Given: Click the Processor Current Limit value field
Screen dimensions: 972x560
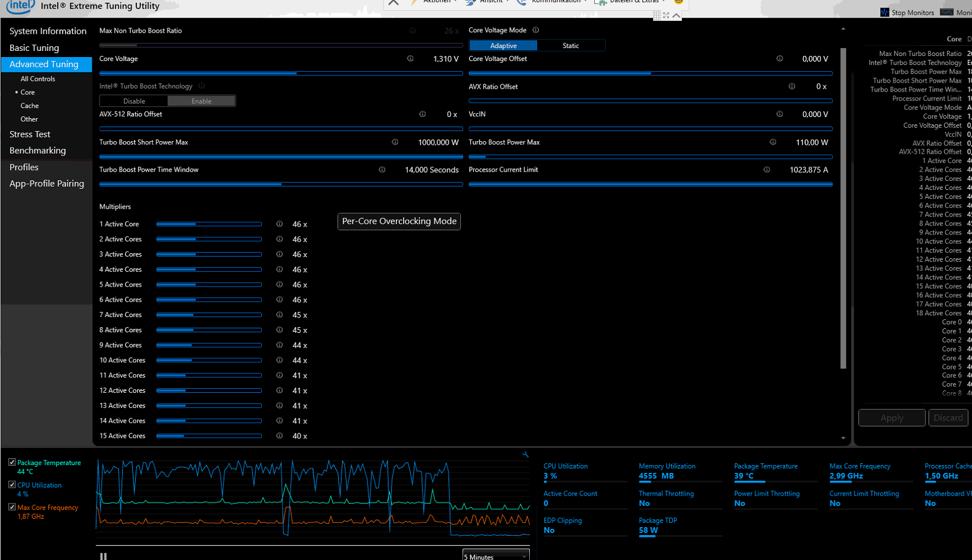Looking at the screenshot, I should pos(809,170).
